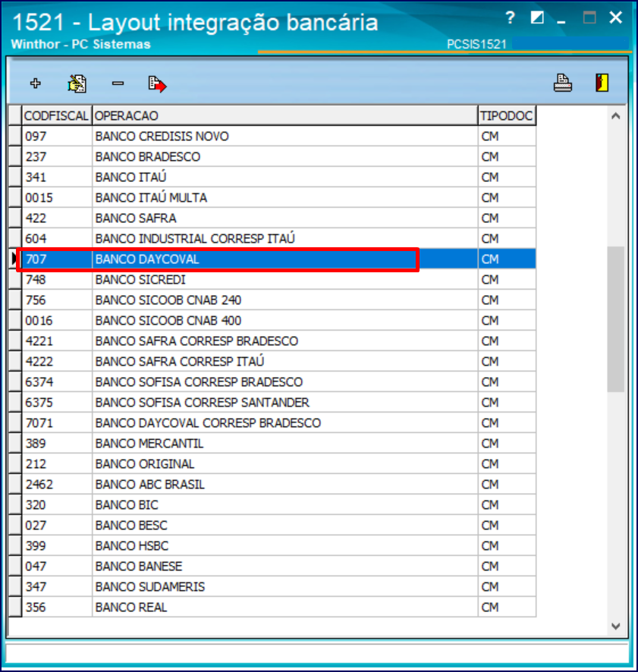Click the diagonal square title bar icon

point(537,17)
